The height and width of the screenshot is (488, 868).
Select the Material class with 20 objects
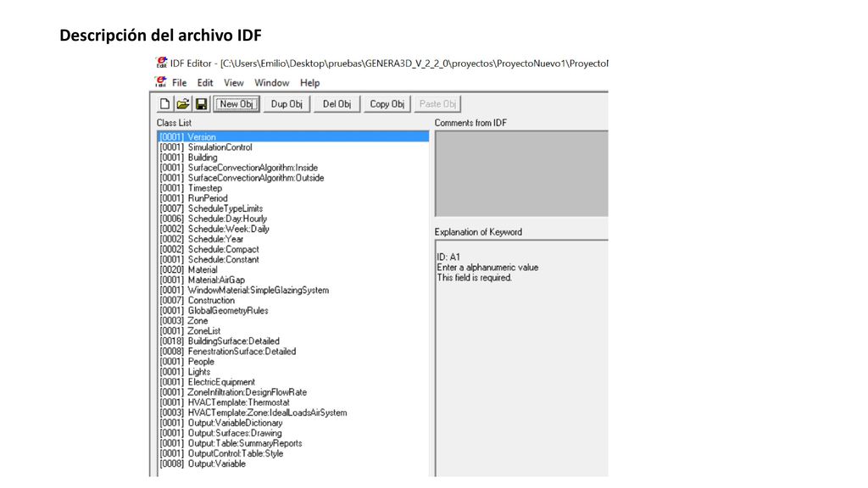coord(293,269)
